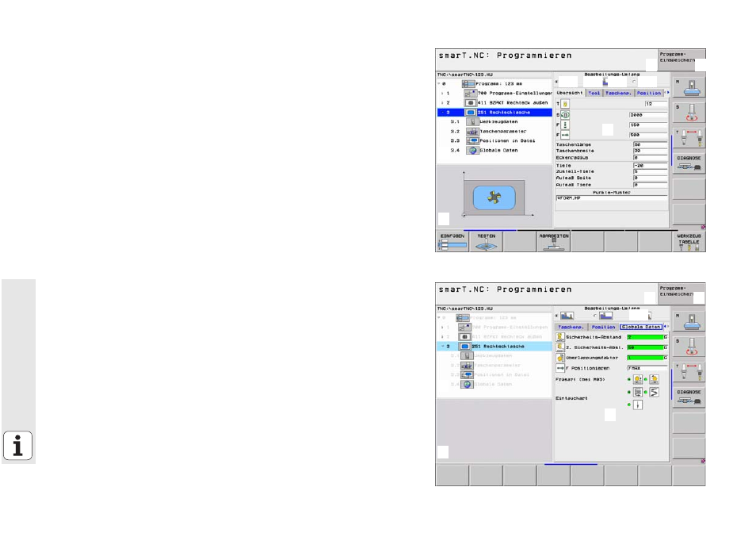Open the WERKZEUG TABELLE softkey
Screen dimensions: 756x533
point(689,242)
